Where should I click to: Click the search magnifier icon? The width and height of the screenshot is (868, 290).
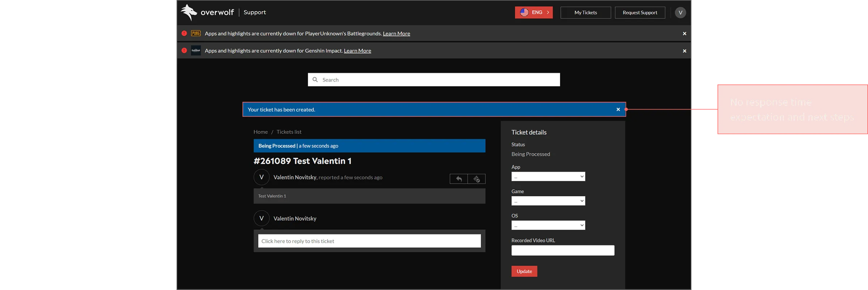pos(315,79)
